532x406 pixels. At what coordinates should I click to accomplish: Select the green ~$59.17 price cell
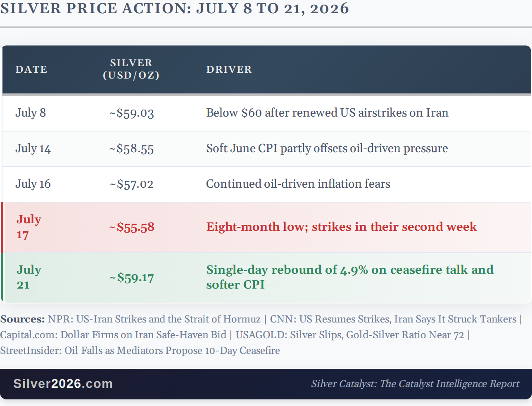tap(132, 278)
